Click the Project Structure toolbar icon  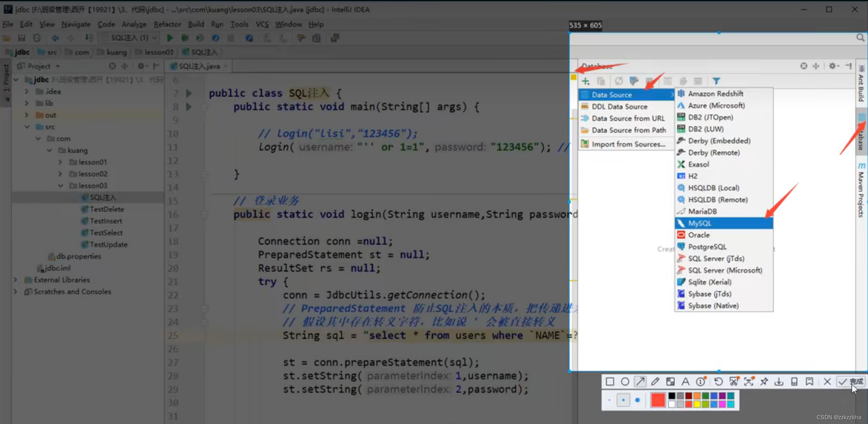tap(316, 38)
